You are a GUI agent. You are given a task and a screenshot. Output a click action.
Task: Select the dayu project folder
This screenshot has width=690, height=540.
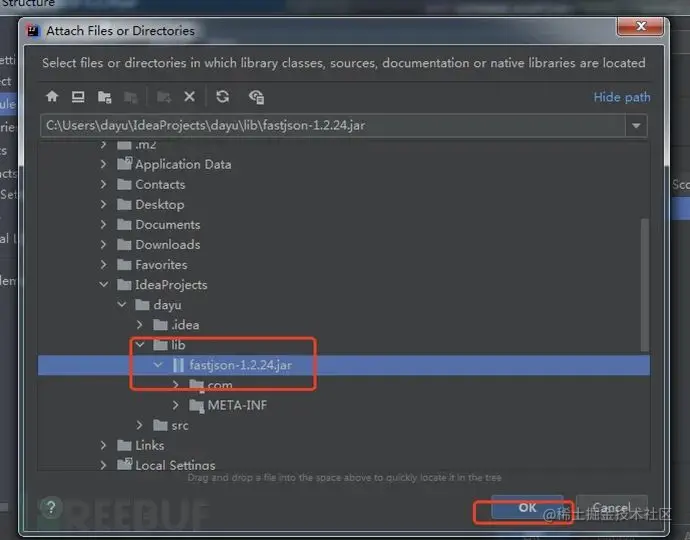(x=167, y=305)
